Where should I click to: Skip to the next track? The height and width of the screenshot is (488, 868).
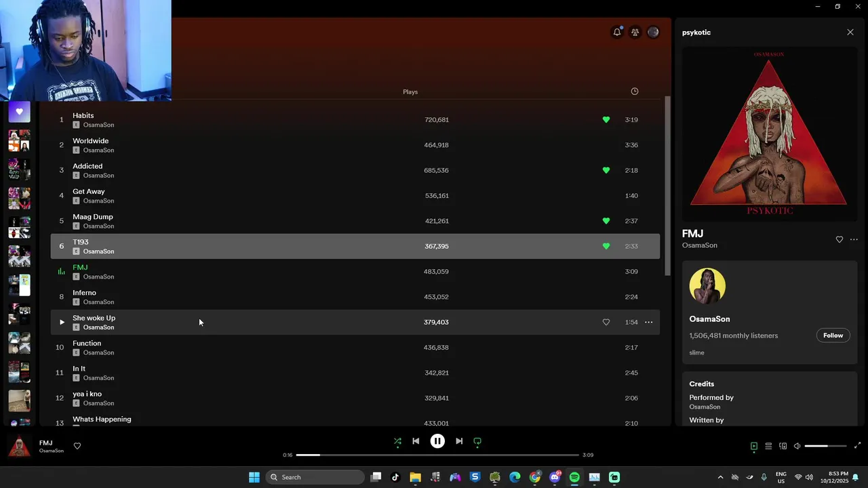tap(459, 441)
